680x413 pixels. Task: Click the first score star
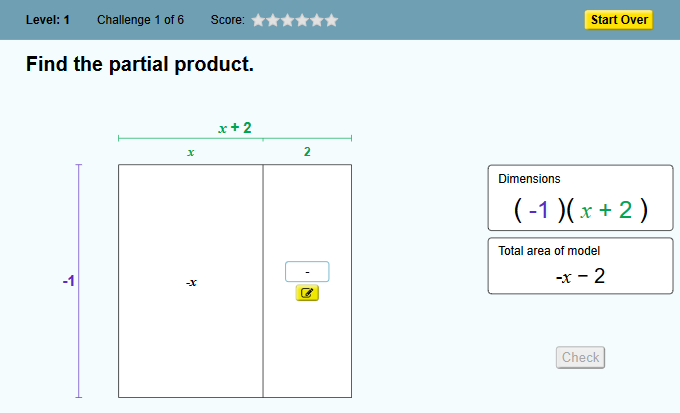(258, 20)
